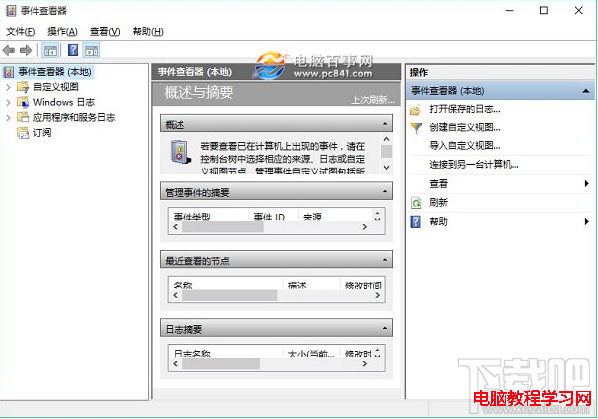Go back with toolbar back arrow
Screen dimensions: 598x419
click(x=9, y=50)
